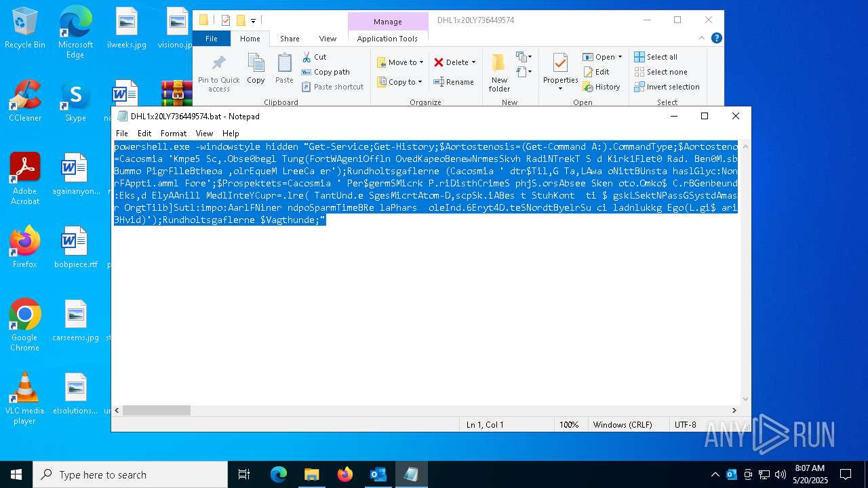Viewport: 868px width, 488px height.
Task: Open Outlook from taskbar
Action: pos(378,474)
